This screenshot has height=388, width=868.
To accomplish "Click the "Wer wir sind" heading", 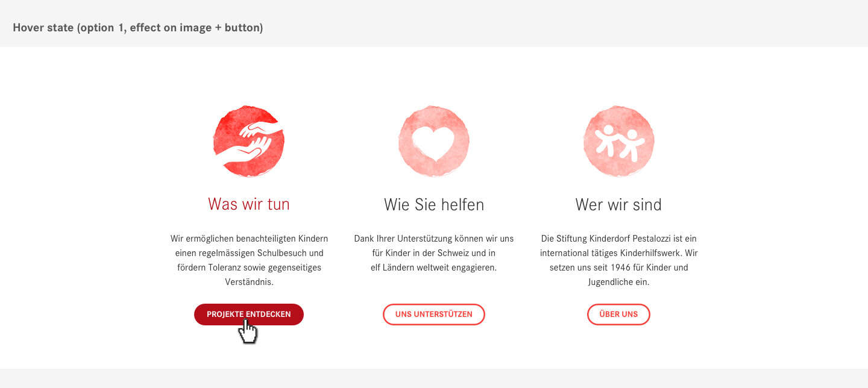I will [618, 205].
